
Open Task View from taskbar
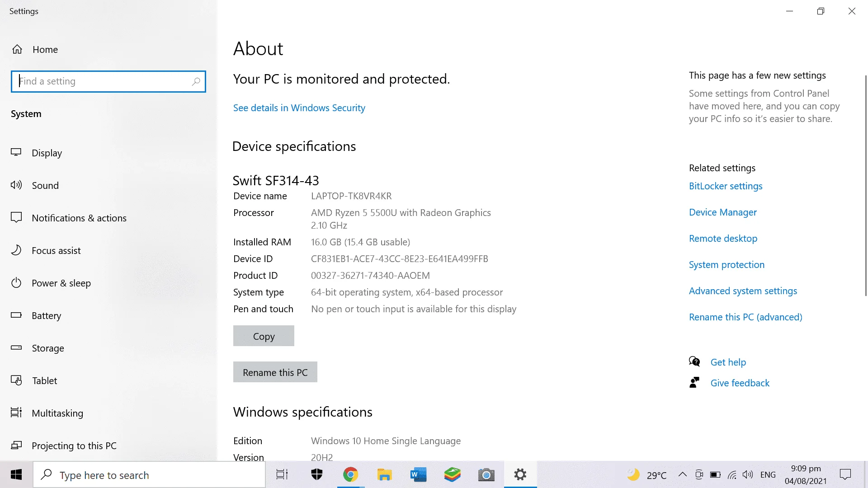pyautogui.click(x=282, y=474)
